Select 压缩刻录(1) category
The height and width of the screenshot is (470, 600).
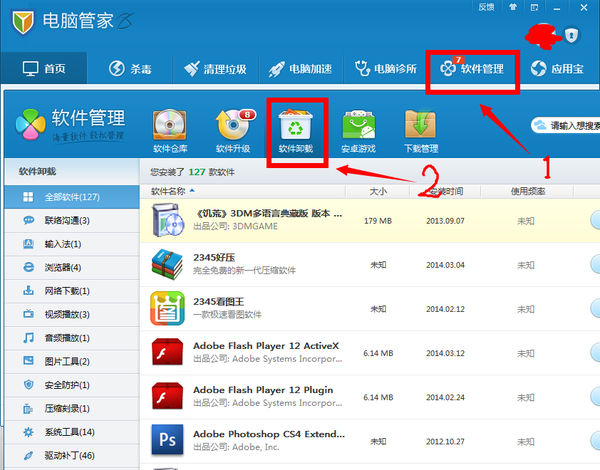coord(72,409)
